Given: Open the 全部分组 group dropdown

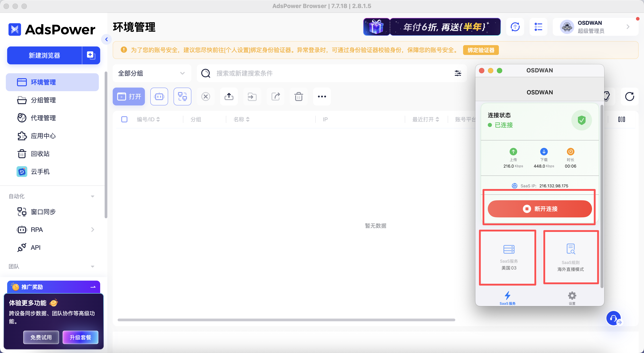Looking at the screenshot, I should (x=152, y=73).
